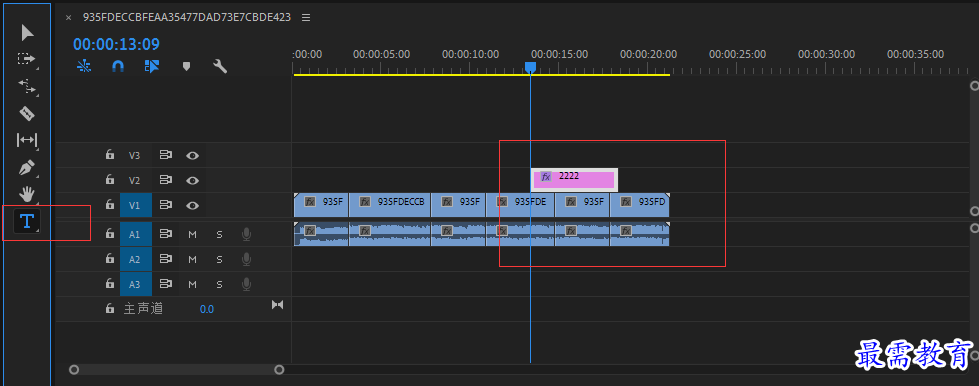
Task: Open Timeline display settings wrench
Action: tap(220, 66)
